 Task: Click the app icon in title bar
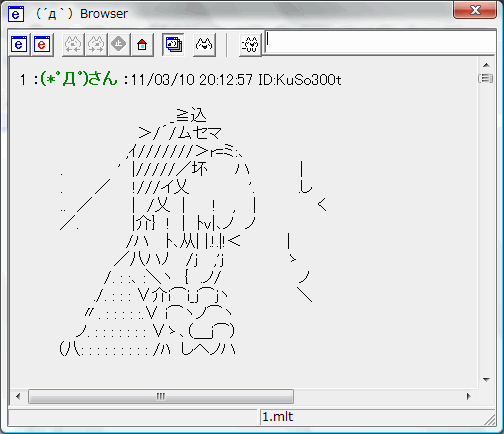coord(16,14)
